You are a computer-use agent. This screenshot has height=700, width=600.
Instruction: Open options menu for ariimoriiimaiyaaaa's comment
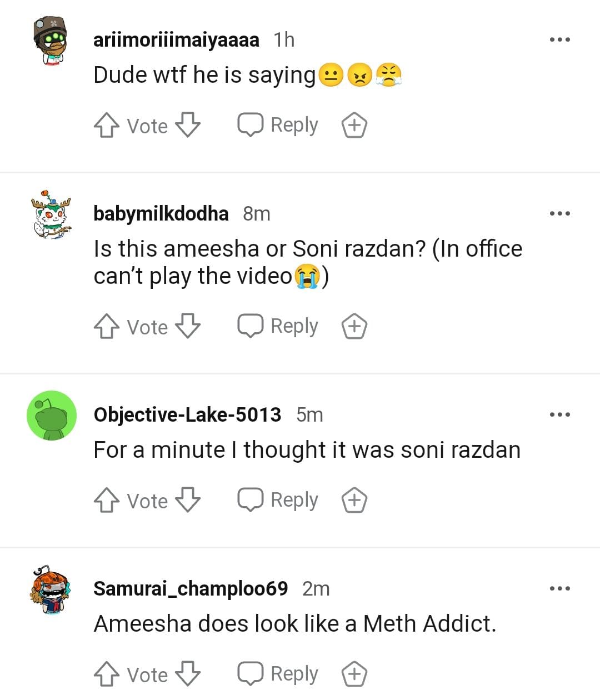(x=559, y=39)
